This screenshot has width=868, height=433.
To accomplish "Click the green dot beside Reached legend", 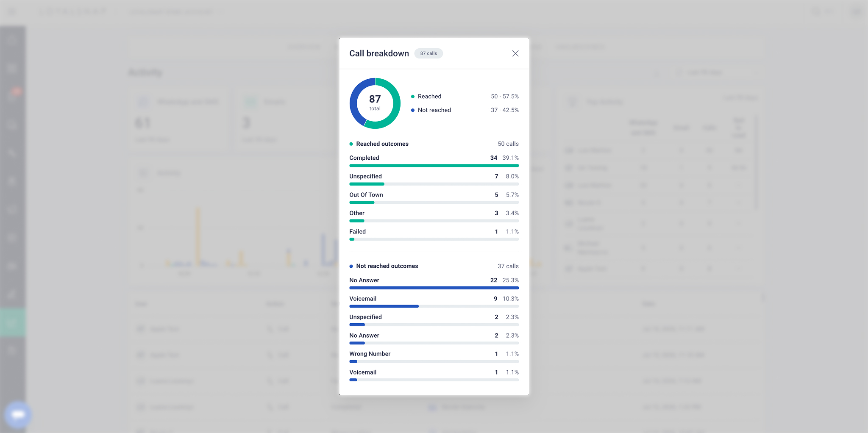I will click(412, 97).
